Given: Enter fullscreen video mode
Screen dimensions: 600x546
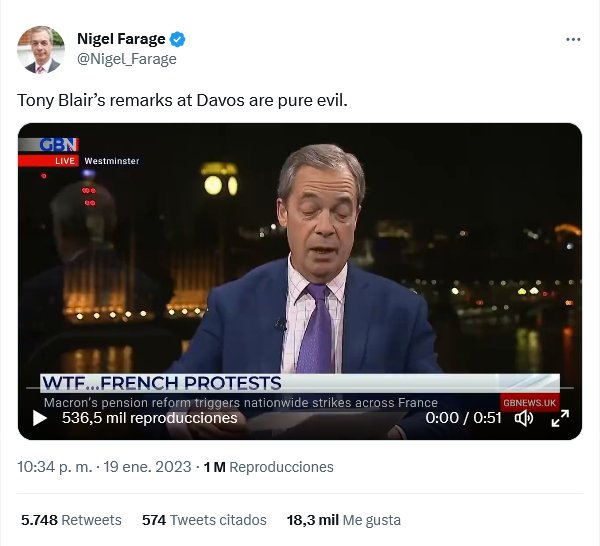Looking at the screenshot, I should tap(559, 418).
